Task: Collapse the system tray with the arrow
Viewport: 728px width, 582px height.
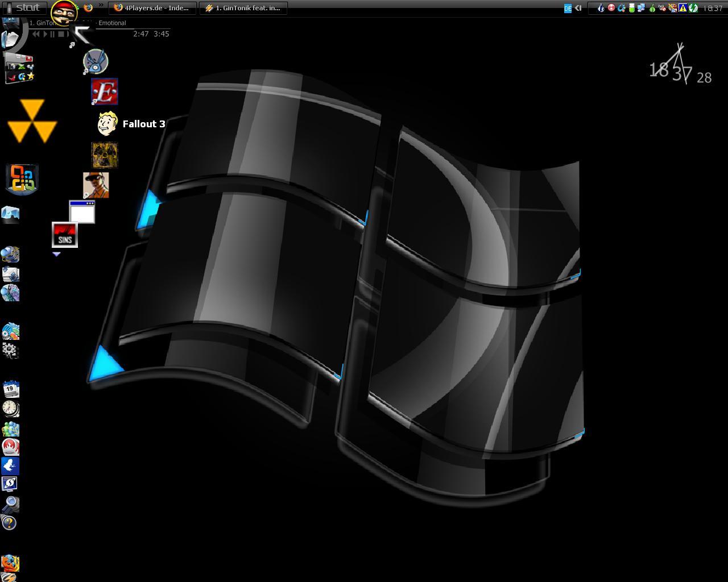Action: [578, 8]
